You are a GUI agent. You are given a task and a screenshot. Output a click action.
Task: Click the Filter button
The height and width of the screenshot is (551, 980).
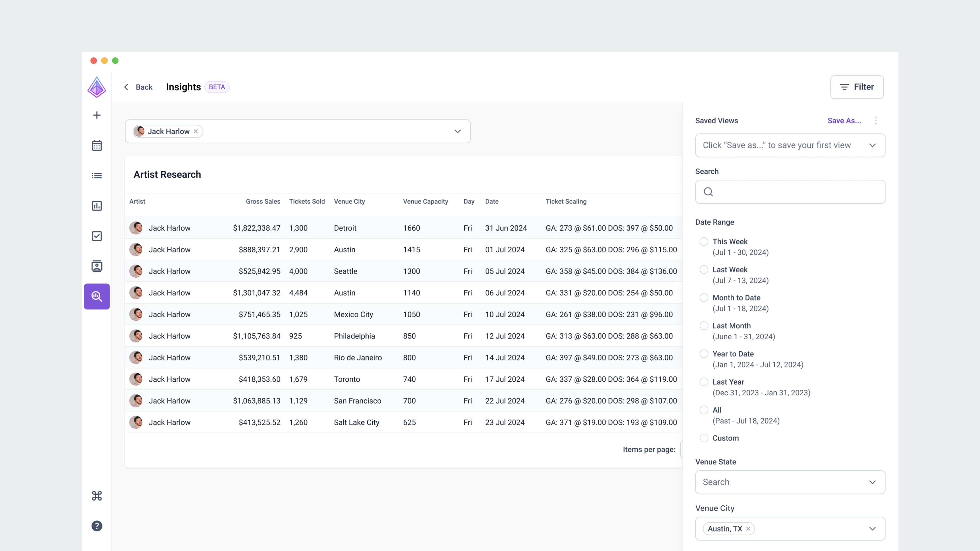point(857,87)
